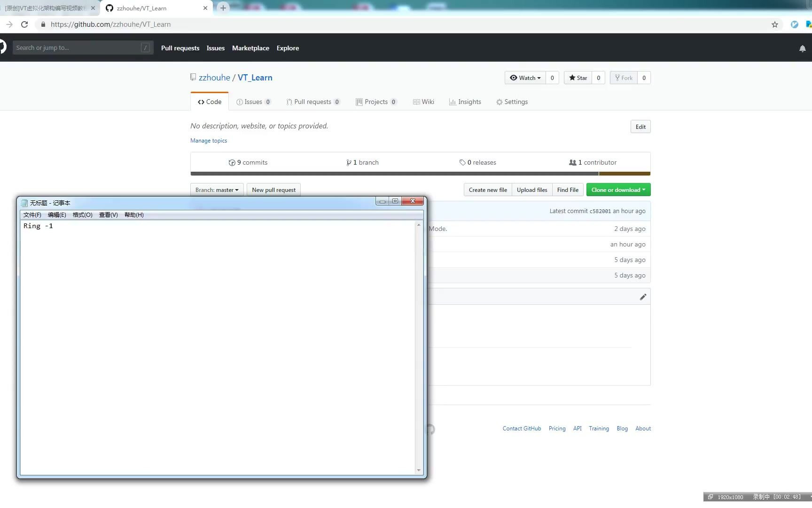The width and height of the screenshot is (812, 508).
Task: Open the API footer link
Action: 577,429
